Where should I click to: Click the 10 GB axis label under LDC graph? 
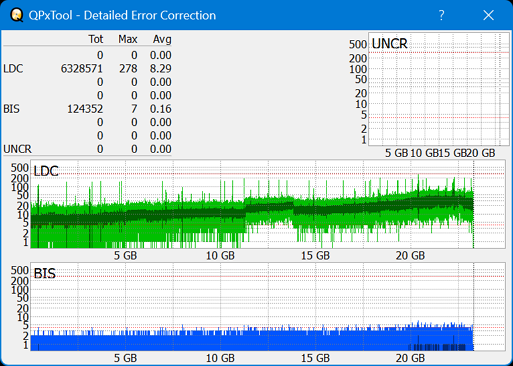(220, 256)
